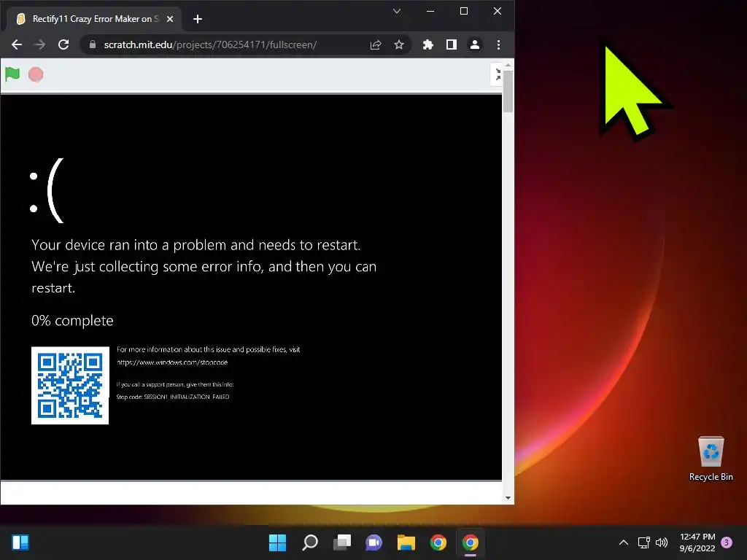The width and height of the screenshot is (747, 560).
Task: Minimize the Chrome window
Action: (430, 11)
